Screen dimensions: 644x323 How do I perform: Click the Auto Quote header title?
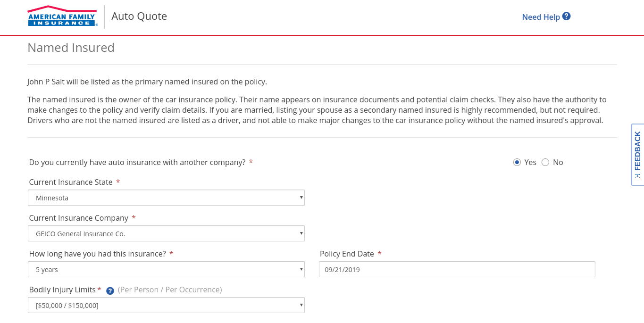point(139,17)
